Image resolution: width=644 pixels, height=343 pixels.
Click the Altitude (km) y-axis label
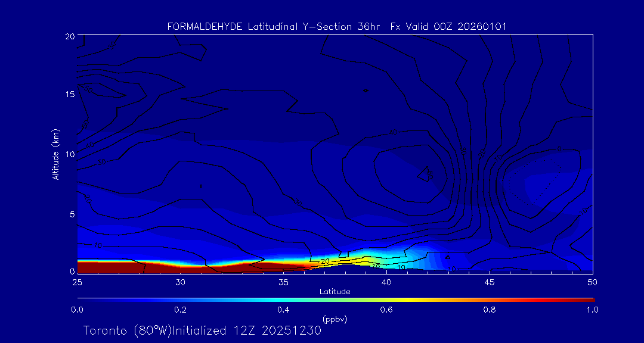pos(55,154)
